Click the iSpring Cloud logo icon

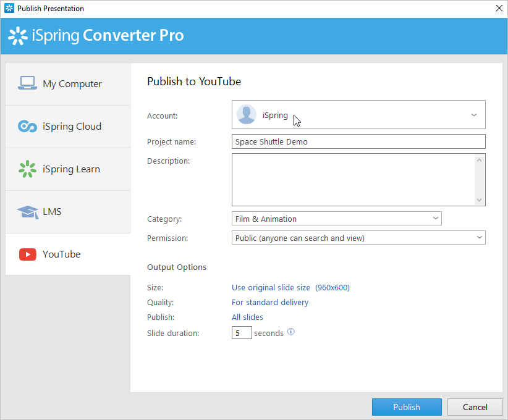(x=27, y=126)
